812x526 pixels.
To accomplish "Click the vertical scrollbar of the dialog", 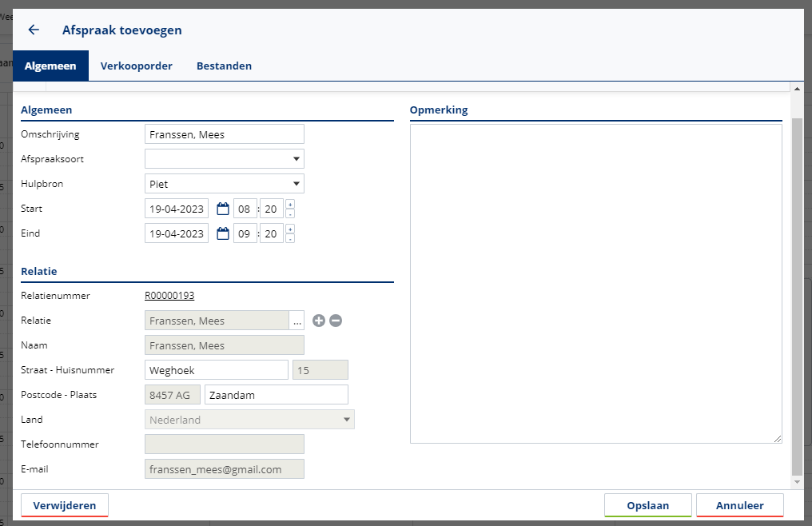I will pyautogui.click(x=796, y=296).
